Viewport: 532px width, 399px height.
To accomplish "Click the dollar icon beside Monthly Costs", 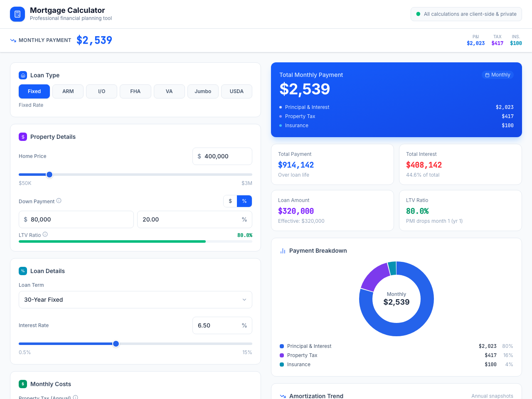I will [22, 384].
